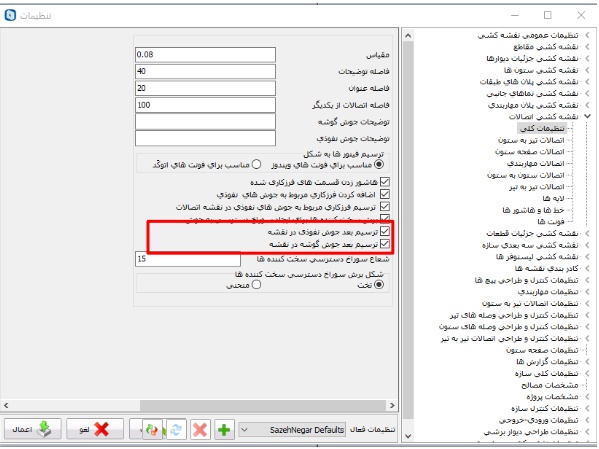Open the SazehNegar Defaults dropdown
This screenshot has width=599, height=449.
click(292, 430)
